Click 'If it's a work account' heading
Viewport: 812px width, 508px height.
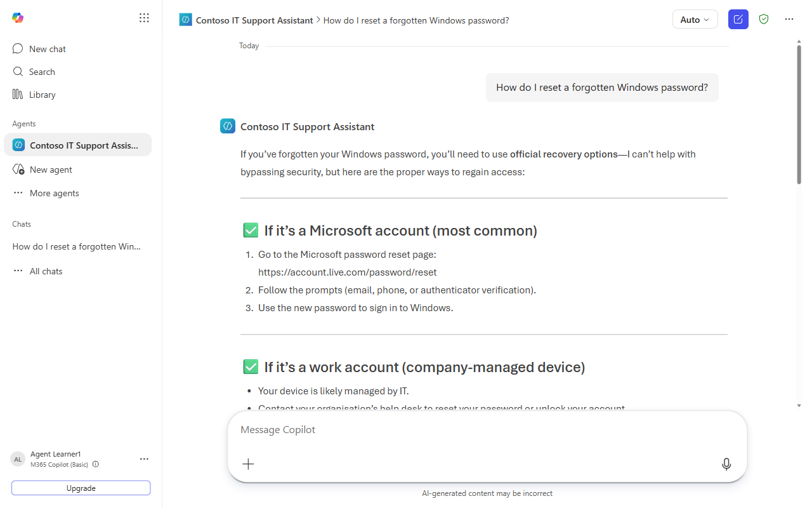point(424,367)
